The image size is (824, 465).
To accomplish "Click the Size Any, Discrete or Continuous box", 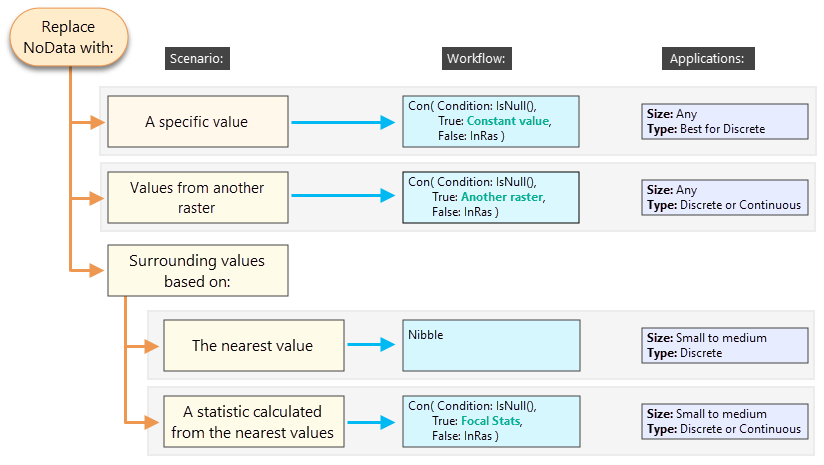I will tap(724, 197).
